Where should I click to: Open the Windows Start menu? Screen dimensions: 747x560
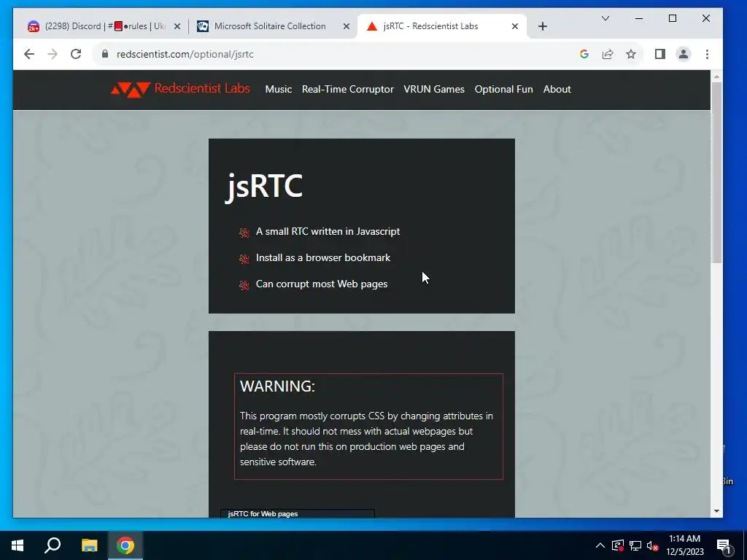tap(18, 545)
